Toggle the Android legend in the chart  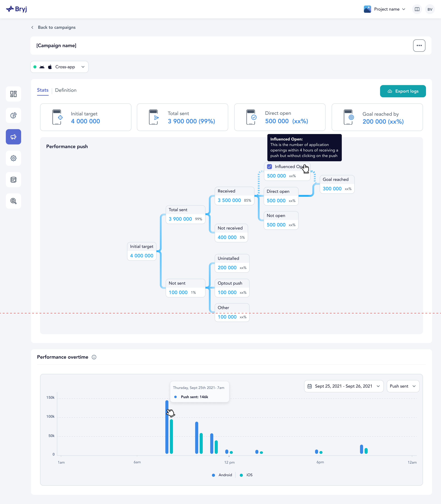click(222, 475)
